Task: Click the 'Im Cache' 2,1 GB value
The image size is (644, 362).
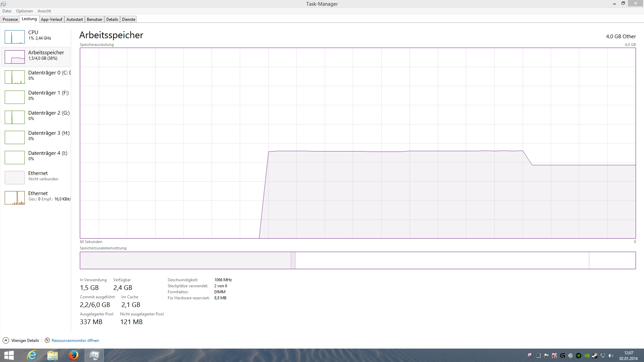Action: pos(131,305)
